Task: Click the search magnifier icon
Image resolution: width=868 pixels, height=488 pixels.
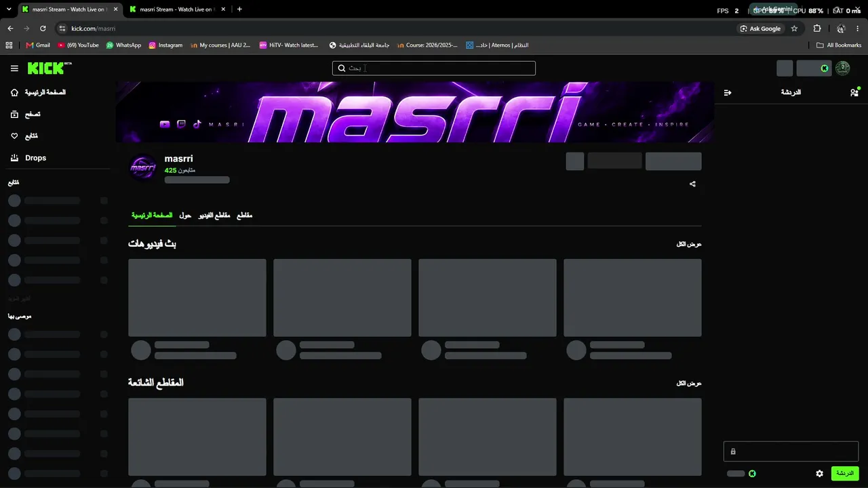Action: [342, 68]
